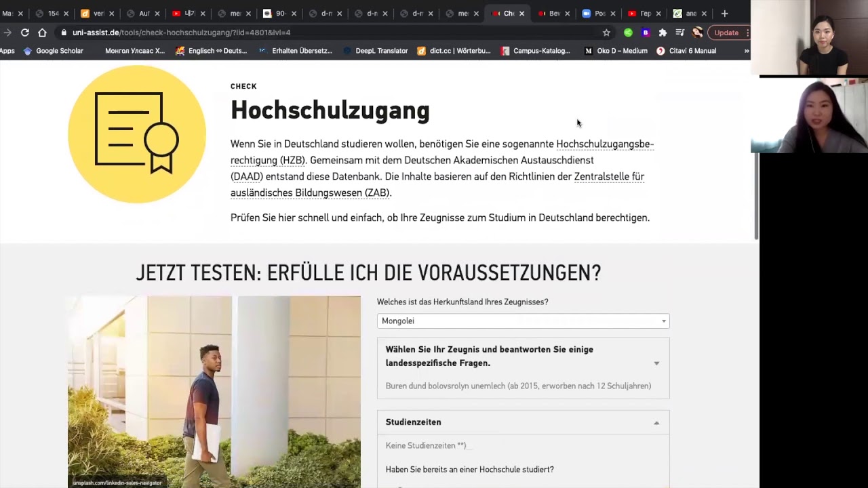
Task: Click the photo of the walking student
Action: click(214, 392)
